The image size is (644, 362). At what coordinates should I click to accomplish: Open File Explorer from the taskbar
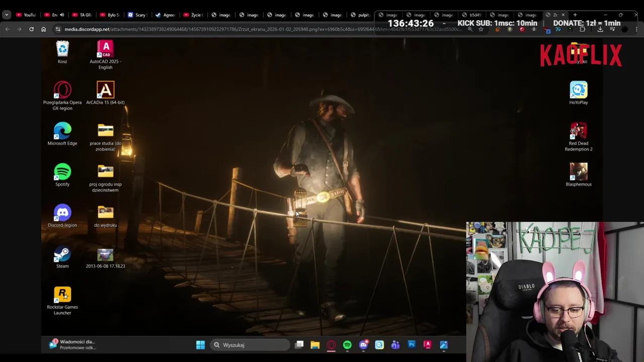coord(315,345)
